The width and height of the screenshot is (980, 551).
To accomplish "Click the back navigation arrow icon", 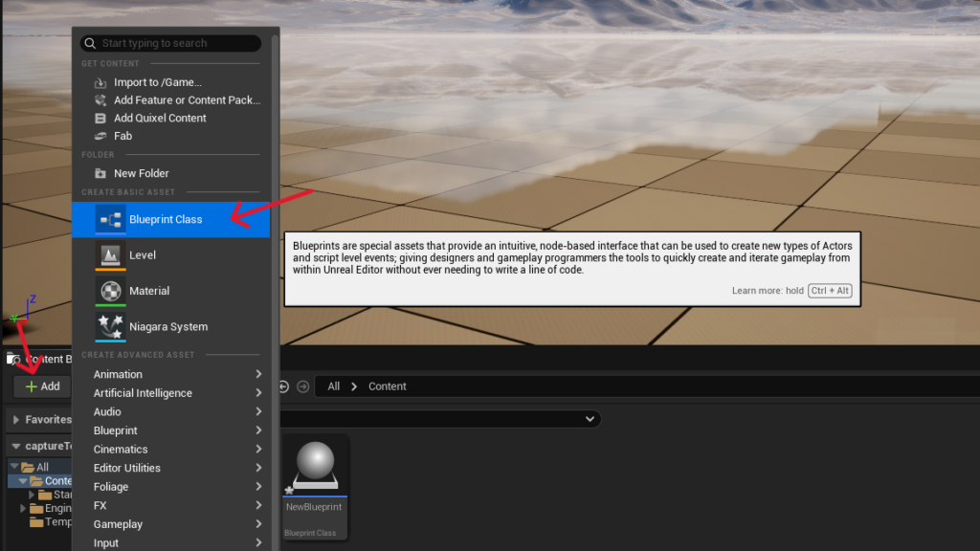I will [283, 386].
